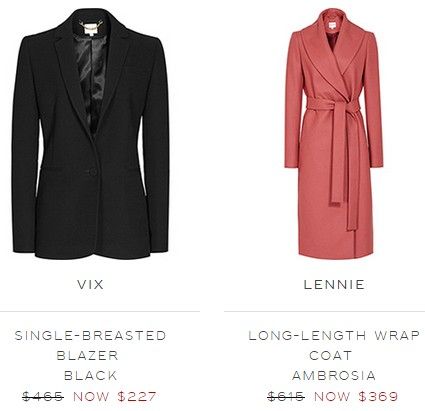This screenshot has width=425, height=411.
Task: Select the Long-Length Wrap title text
Action: [x=334, y=335]
